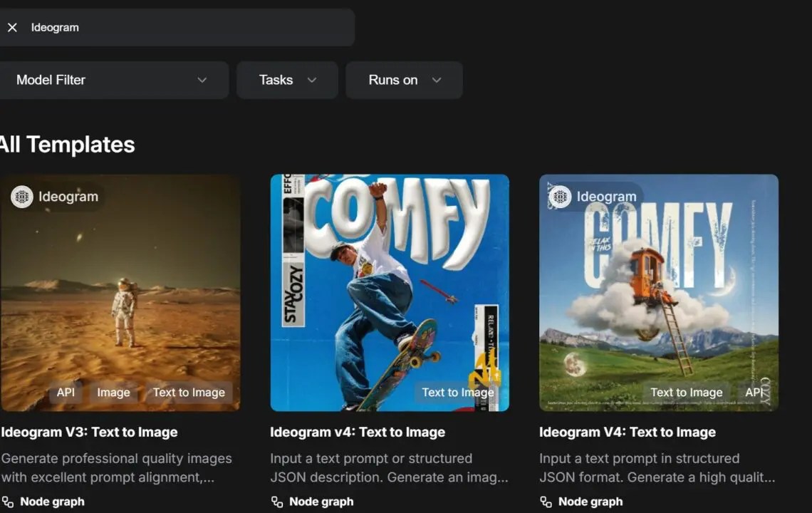This screenshot has height=513, width=812.
Task: Open the title Ideogram v4: Text to Image
Action: click(358, 432)
